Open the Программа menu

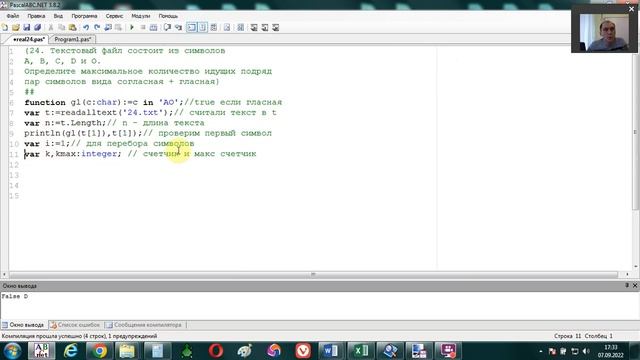[x=84, y=16]
